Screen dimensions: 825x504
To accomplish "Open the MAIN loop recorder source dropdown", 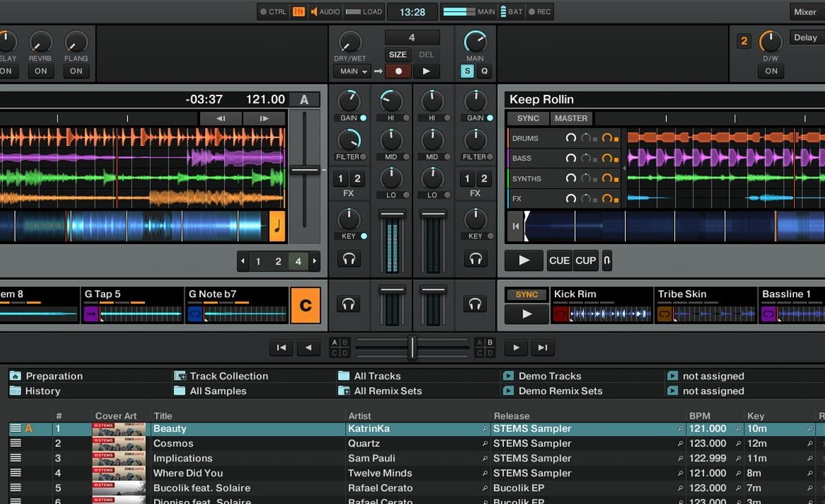I will tap(352, 71).
